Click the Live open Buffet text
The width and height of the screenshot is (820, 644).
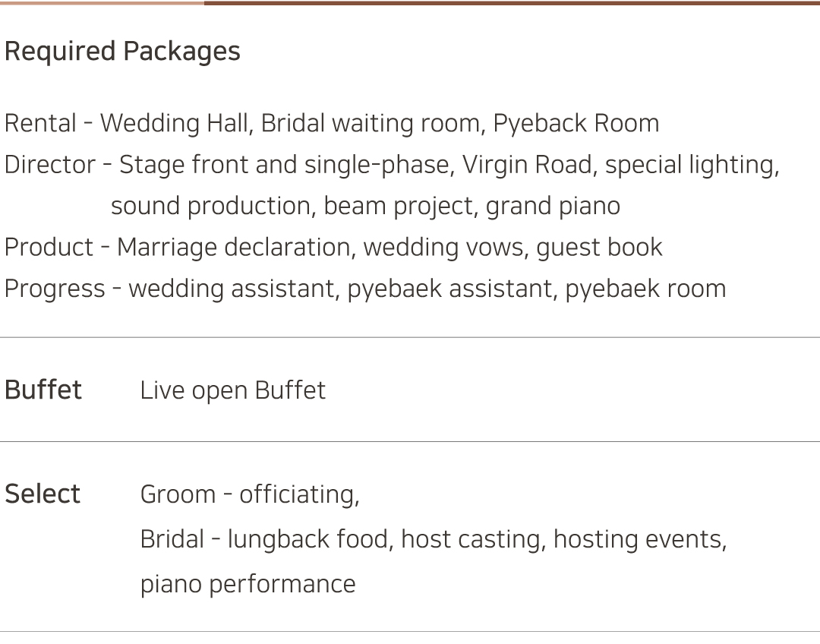[232, 390]
